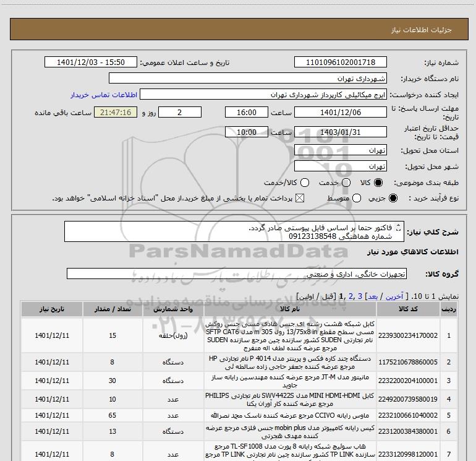Click the JT-M monitor item name
Image resolution: width=476 pixels, height=461 pixels.
pos(290,381)
